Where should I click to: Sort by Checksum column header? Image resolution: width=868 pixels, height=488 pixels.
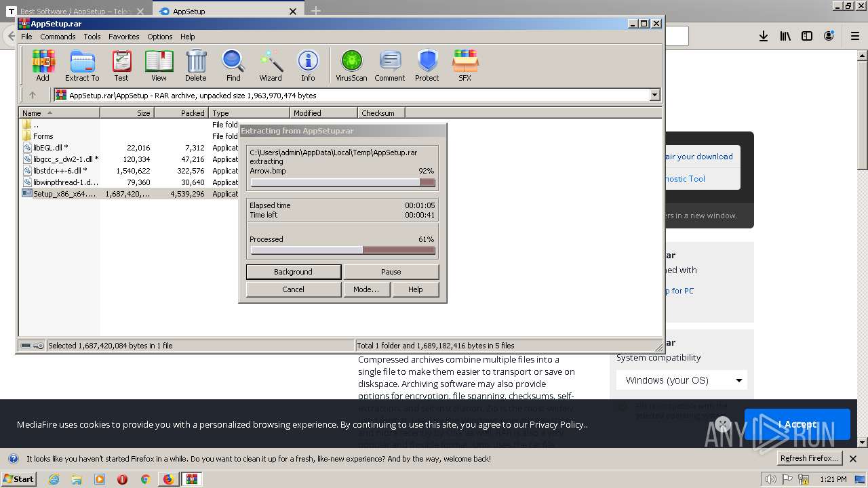pyautogui.click(x=381, y=113)
